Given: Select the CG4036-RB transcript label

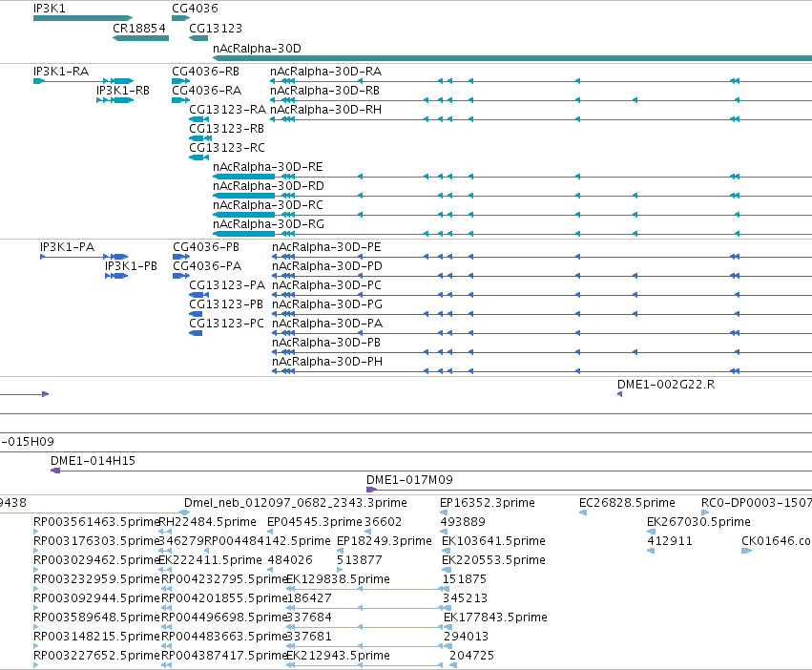Looking at the screenshot, I should pos(205,71).
